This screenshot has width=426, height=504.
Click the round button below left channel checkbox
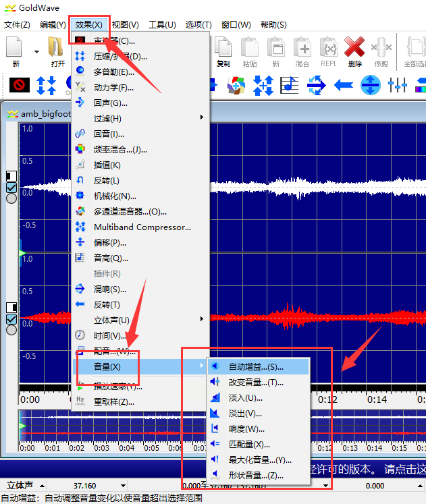(x=11, y=198)
